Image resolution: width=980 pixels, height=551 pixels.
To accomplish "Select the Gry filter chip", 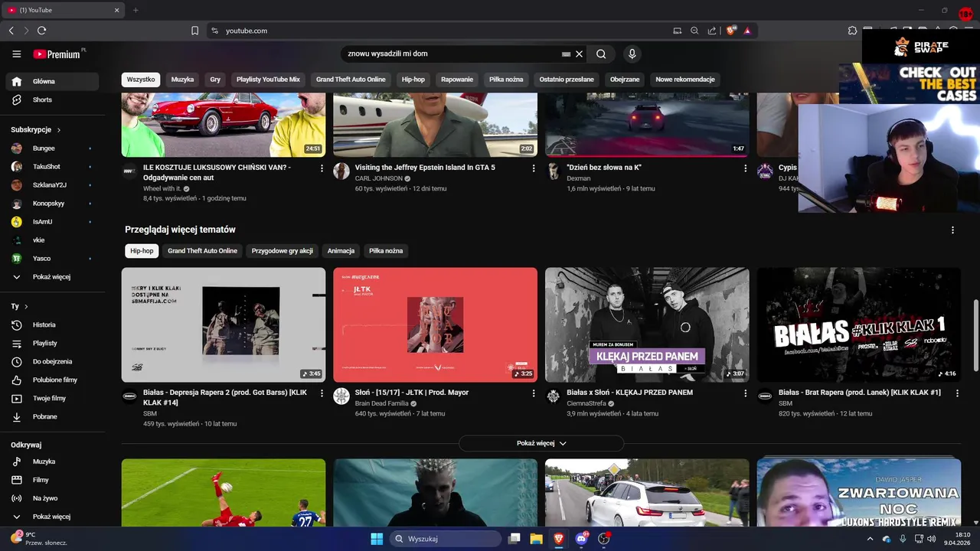I will tap(215, 80).
